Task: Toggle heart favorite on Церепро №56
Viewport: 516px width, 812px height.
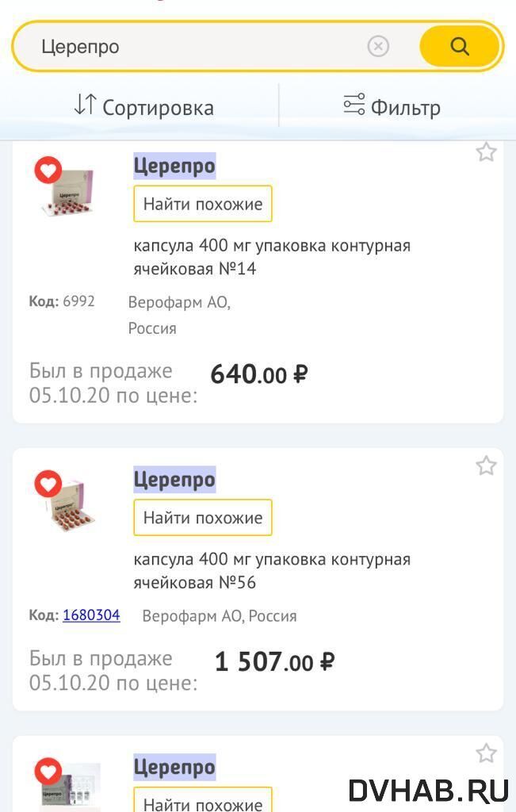Action: [x=48, y=484]
